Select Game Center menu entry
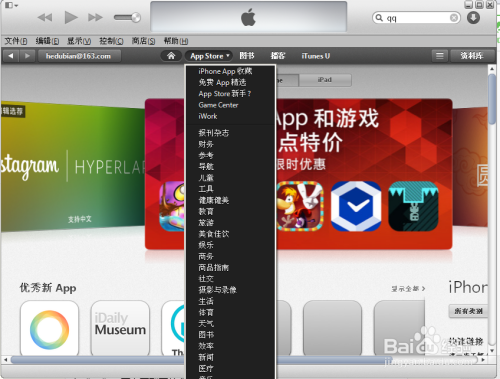The height and width of the screenshot is (379, 500). [x=218, y=105]
